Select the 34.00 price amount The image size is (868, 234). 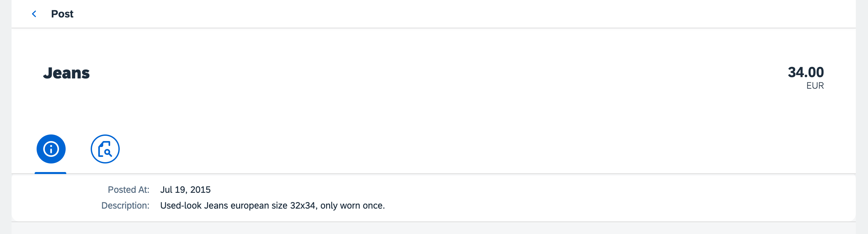pos(806,72)
